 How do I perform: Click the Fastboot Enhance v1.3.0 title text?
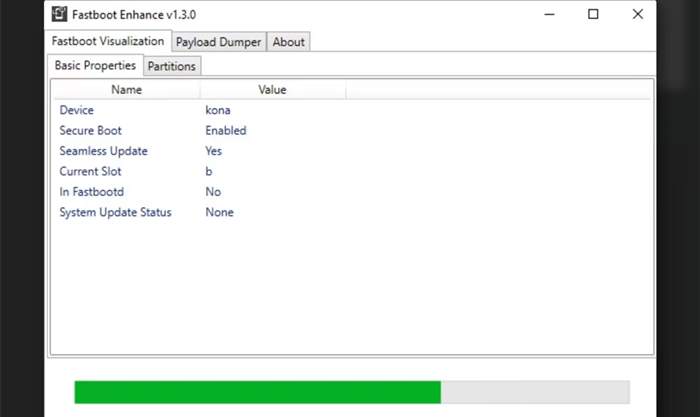point(134,15)
